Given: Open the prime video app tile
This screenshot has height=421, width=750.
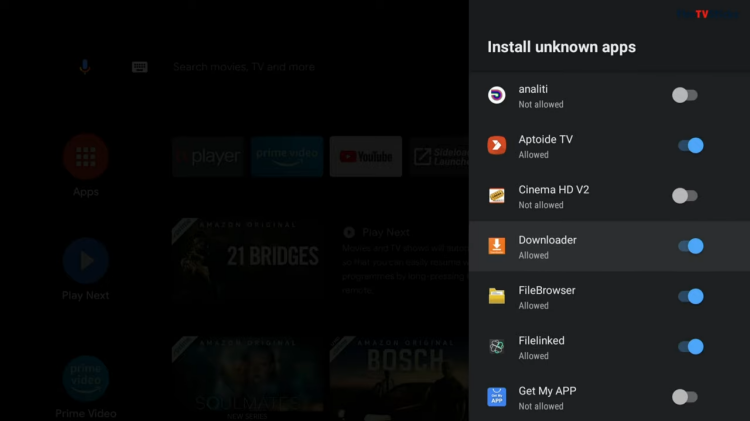Looking at the screenshot, I should [287, 156].
